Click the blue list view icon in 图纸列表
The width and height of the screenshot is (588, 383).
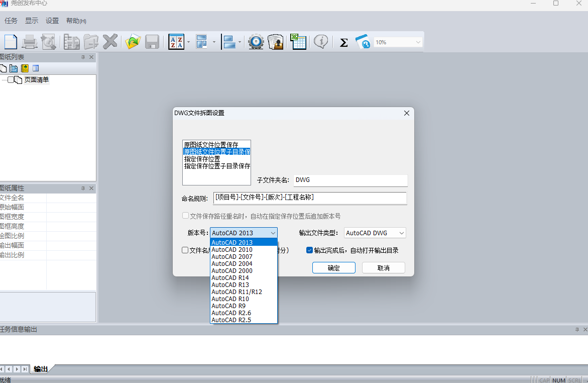click(x=36, y=68)
